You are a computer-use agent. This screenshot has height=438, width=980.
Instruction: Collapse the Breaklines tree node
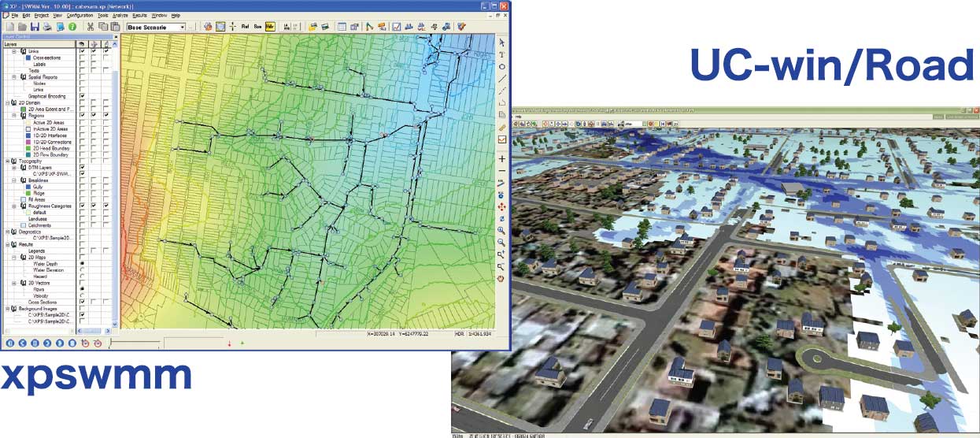pos(13,180)
